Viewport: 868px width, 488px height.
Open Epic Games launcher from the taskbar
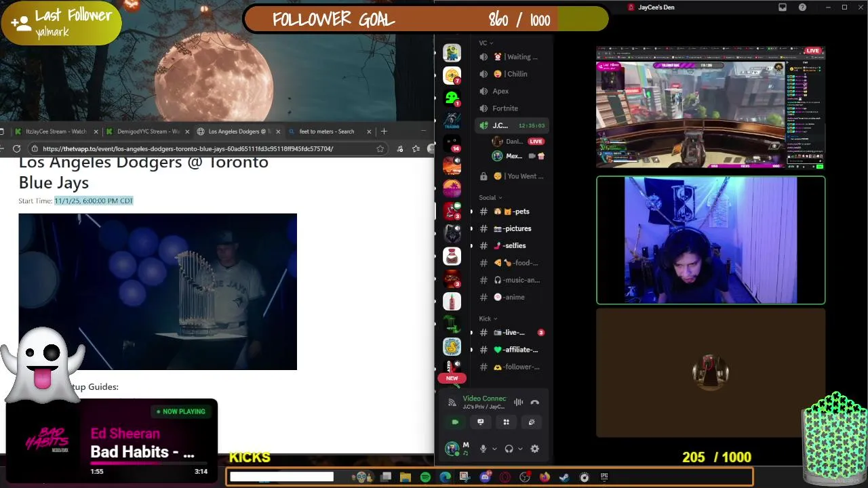pyautogui.click(x=604, y=477)
